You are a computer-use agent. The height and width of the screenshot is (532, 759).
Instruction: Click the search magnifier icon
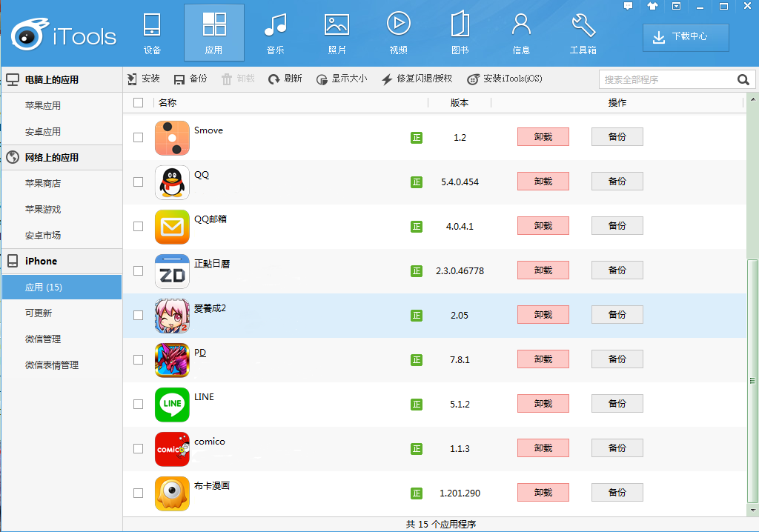click(743, 79)
